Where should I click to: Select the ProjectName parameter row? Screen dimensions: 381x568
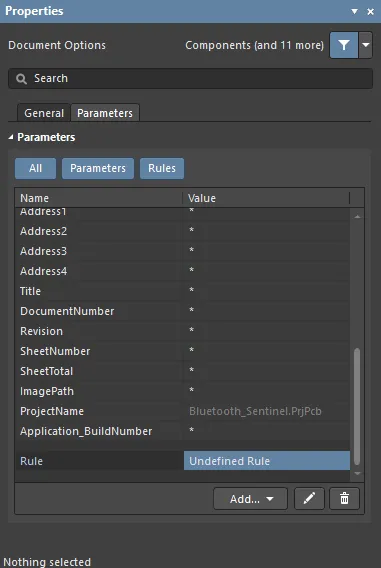point(183,411)
